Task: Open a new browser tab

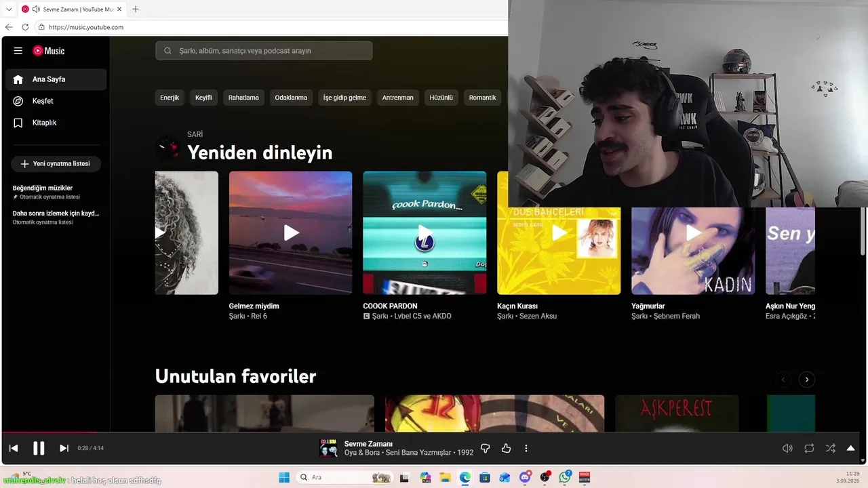Action: 135,9
